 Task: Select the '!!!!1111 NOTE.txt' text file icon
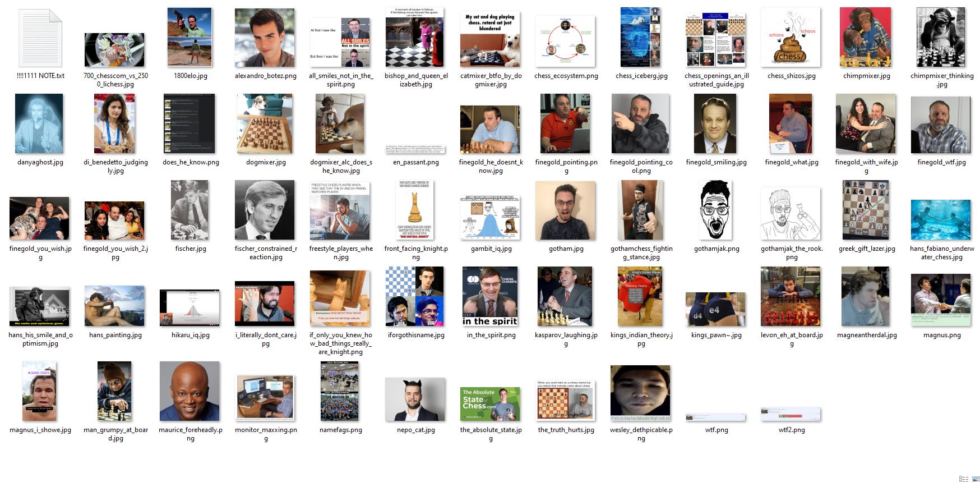coord(40,38)
